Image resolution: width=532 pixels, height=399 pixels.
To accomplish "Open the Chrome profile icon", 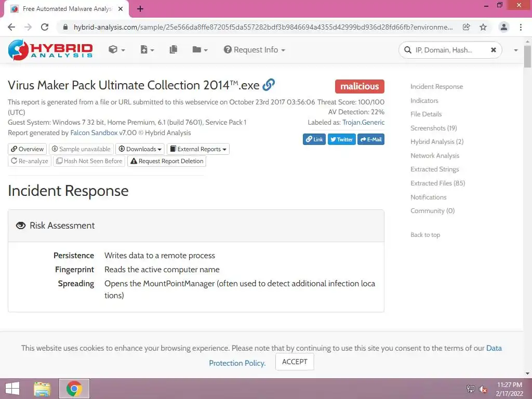I will (x=504, y=27).
